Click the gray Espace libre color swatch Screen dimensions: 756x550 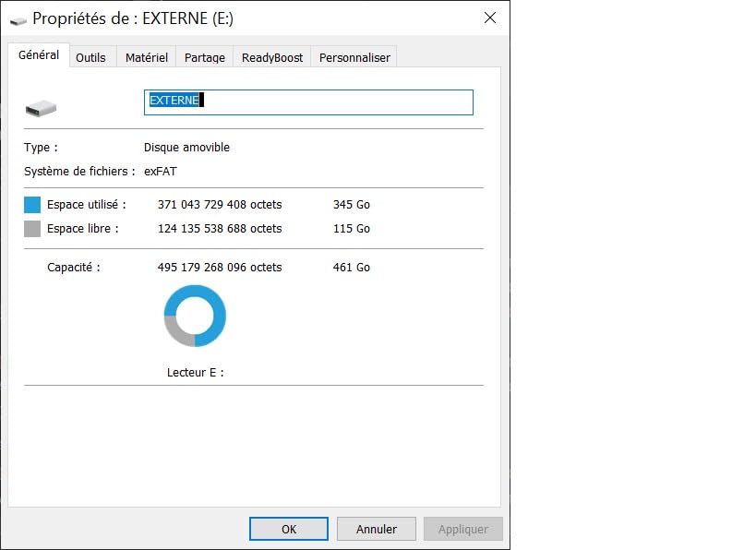click(32, 229)
